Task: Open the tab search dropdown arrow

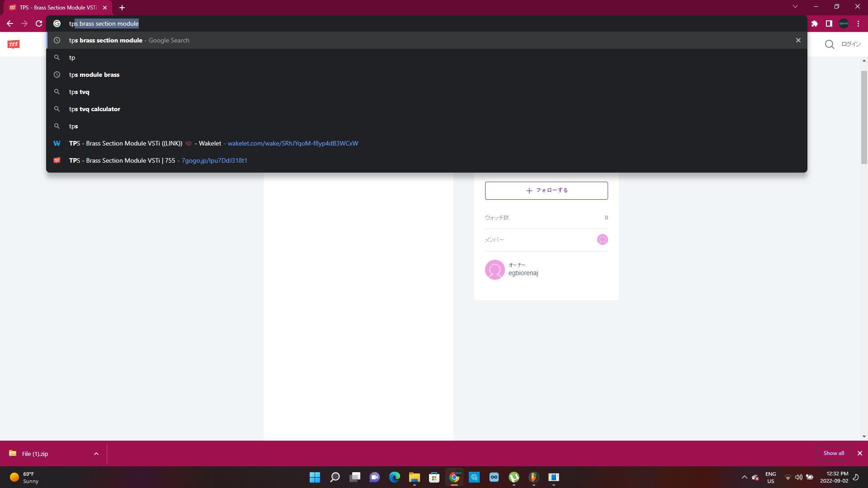Action: 795,7
